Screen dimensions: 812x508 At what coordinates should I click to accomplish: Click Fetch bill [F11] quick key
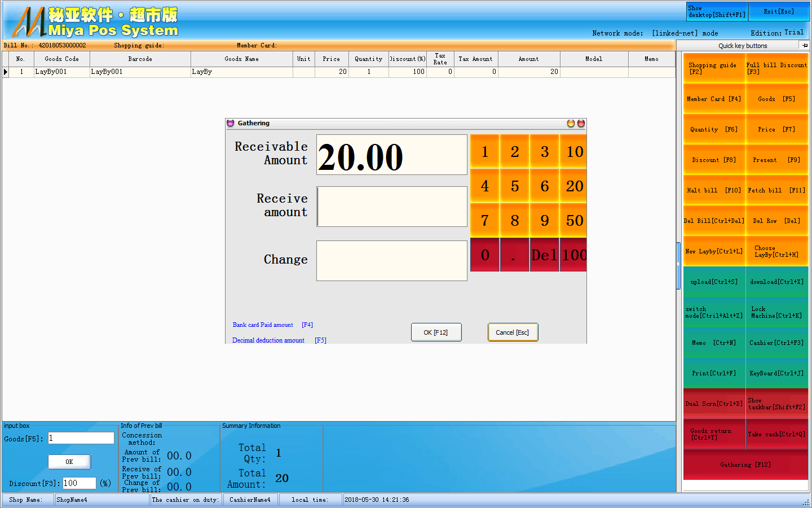pyautogui.click(x=776, y=190)
